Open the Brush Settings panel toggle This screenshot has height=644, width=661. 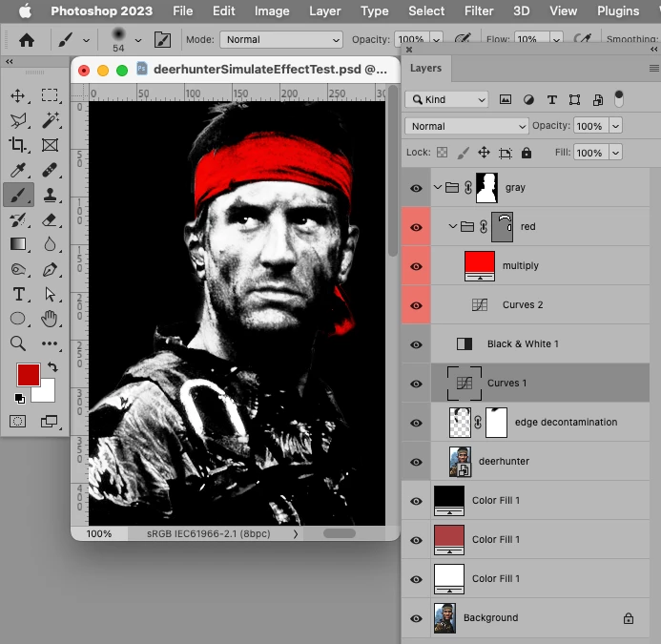point(162,40)
